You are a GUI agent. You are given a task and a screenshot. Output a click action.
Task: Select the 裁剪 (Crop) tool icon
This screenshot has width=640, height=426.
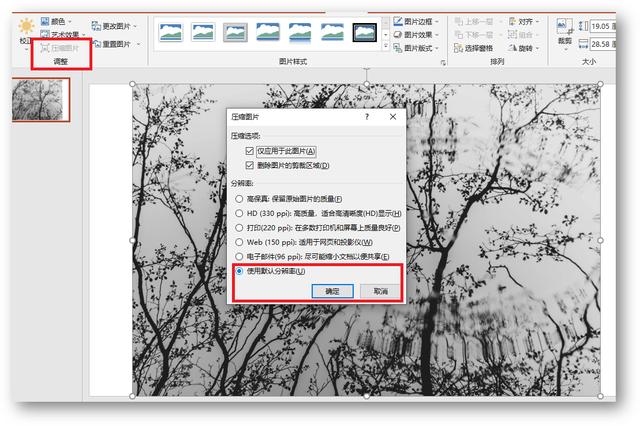tap(565, 26)
